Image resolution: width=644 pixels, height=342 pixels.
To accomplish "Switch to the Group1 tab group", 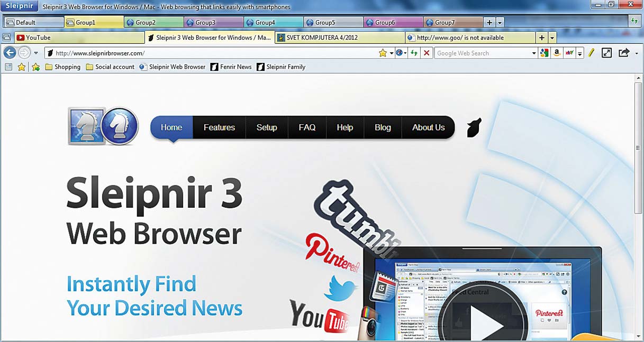I will coord(94,23).
